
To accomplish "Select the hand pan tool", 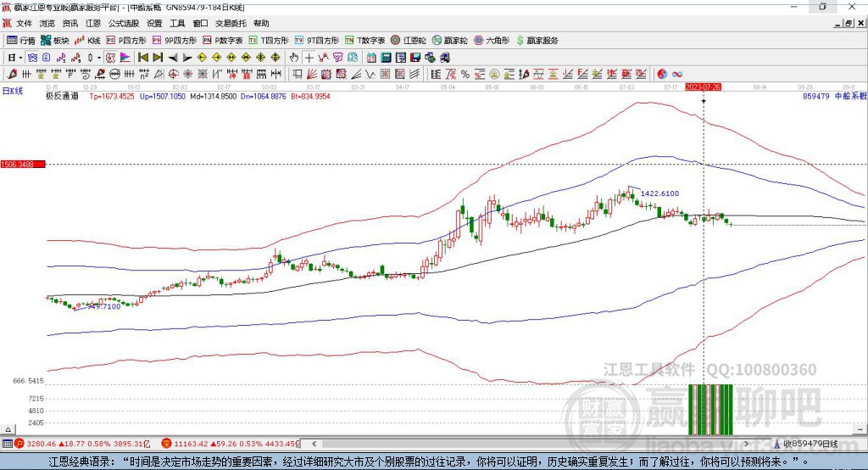I will click(294, 58).
